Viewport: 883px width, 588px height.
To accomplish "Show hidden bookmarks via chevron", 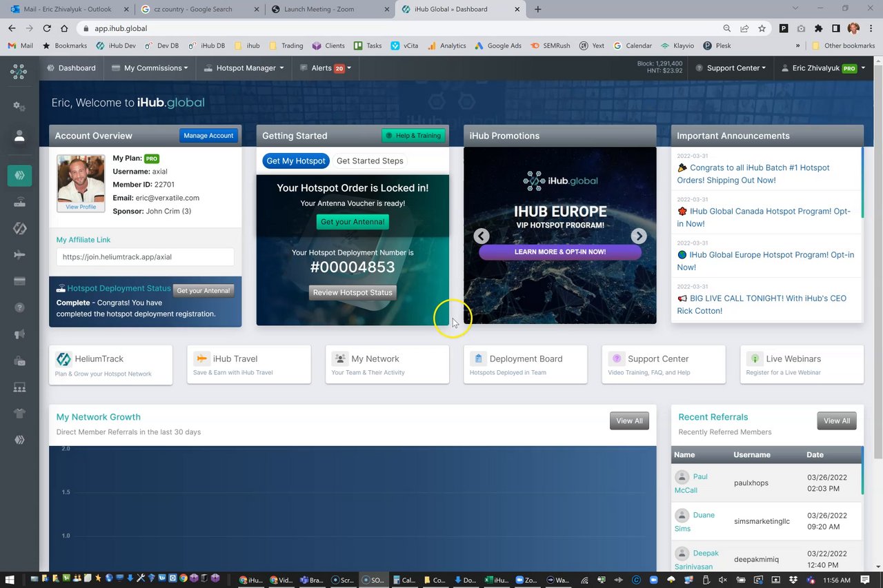I will [797, 45].
